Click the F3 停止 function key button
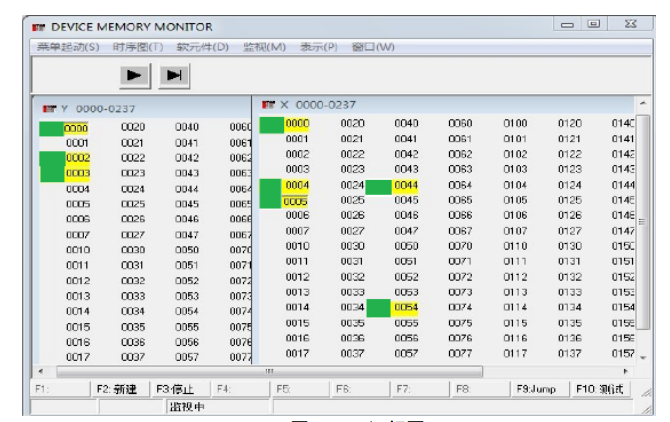This screenshot has height=422, width=670. 180,389
